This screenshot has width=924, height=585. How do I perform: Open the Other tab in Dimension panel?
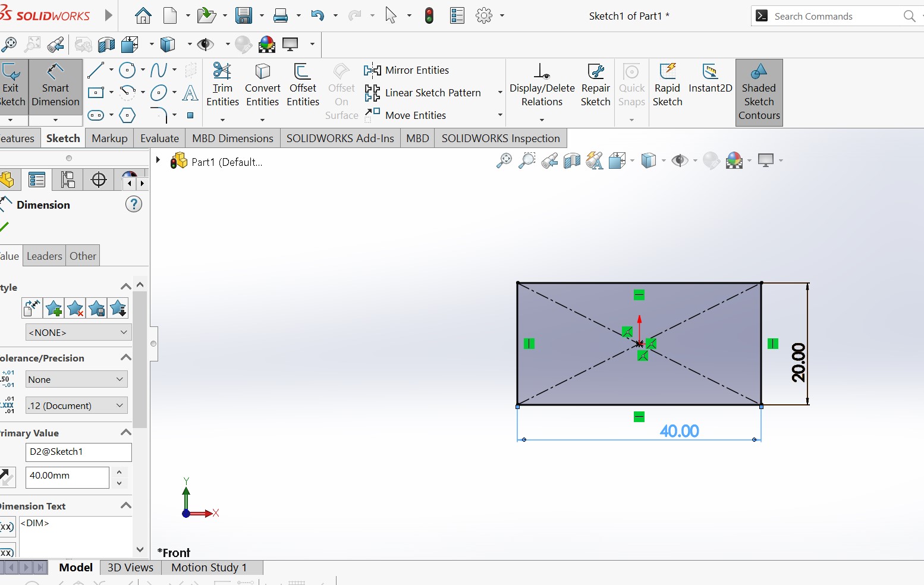[83, 256]
